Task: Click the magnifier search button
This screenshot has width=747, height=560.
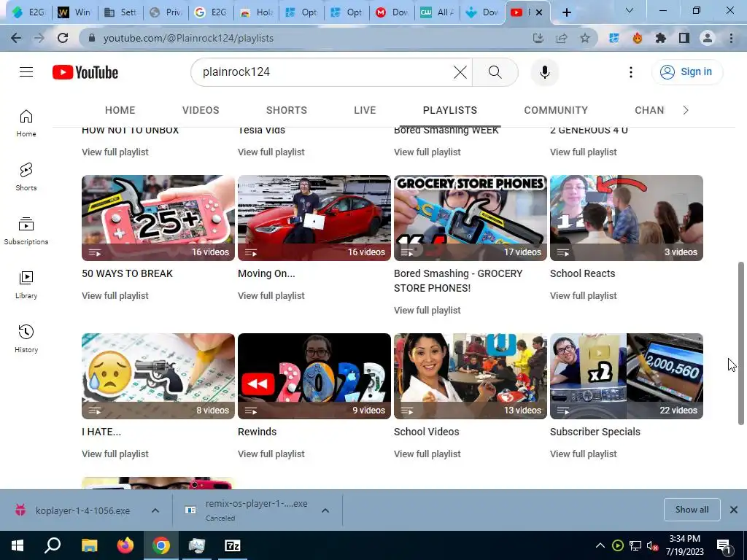Action: click(x=495, y=72)
